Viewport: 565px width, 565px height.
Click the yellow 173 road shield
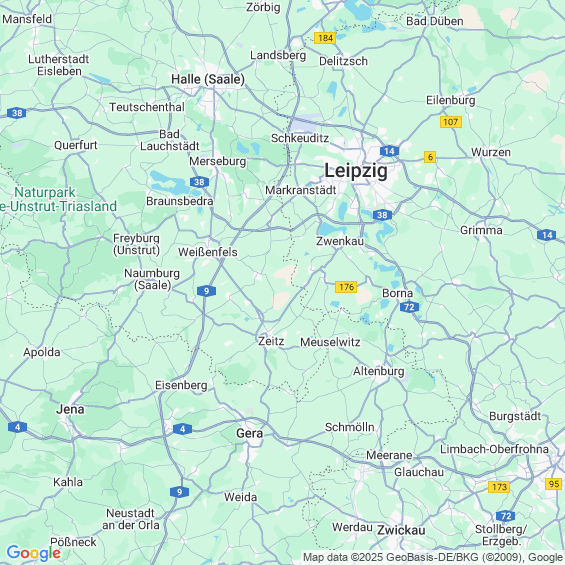point(499,487)
